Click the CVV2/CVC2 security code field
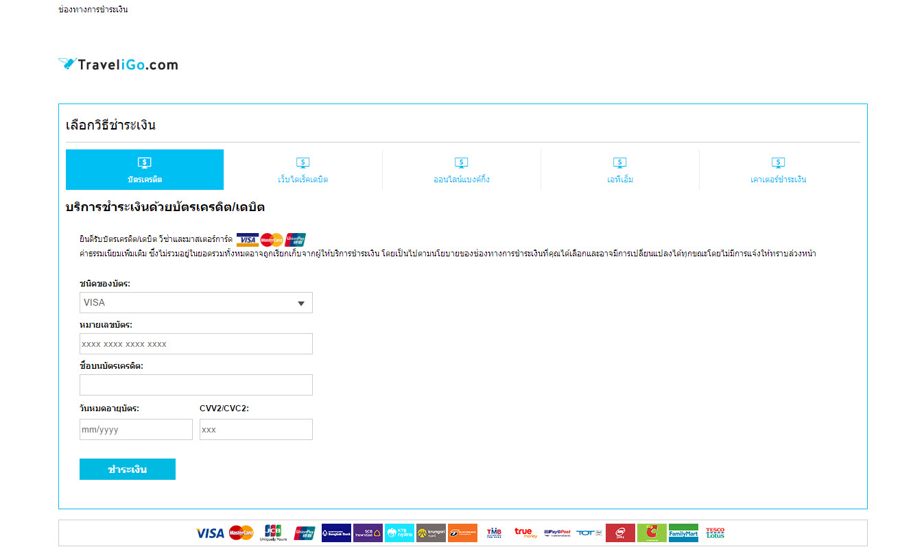 point(256,430)
